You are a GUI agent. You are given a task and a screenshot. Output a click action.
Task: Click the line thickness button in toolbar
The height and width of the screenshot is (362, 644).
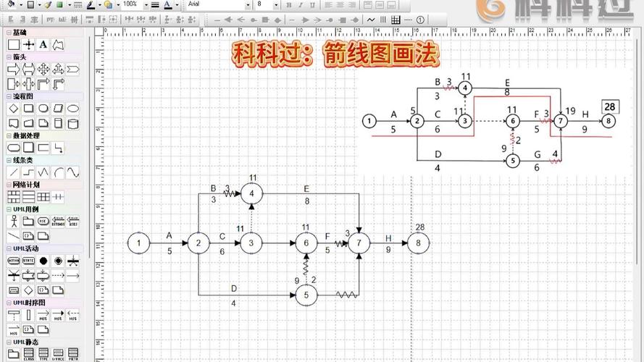click(155, 5)
